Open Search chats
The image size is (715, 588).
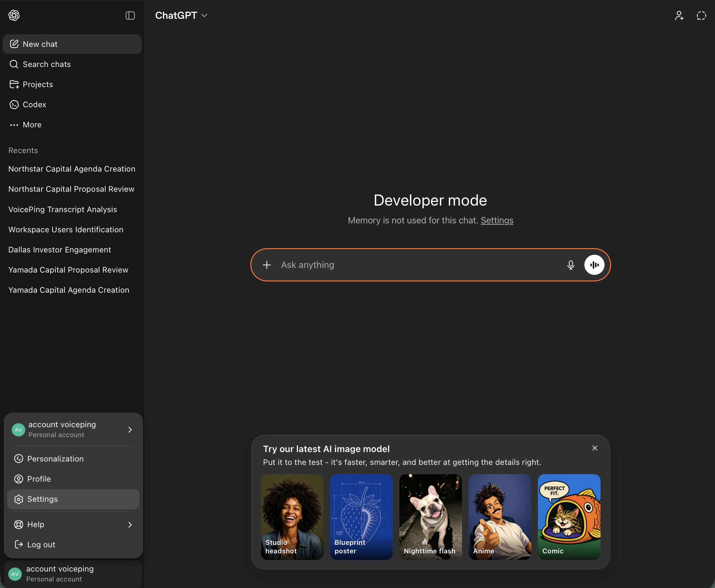tap(47, 64)
